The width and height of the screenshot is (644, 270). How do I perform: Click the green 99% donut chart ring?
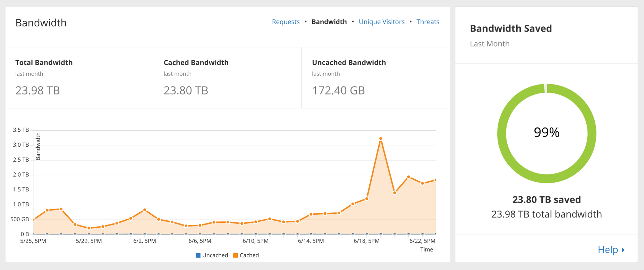click(501, 133)
